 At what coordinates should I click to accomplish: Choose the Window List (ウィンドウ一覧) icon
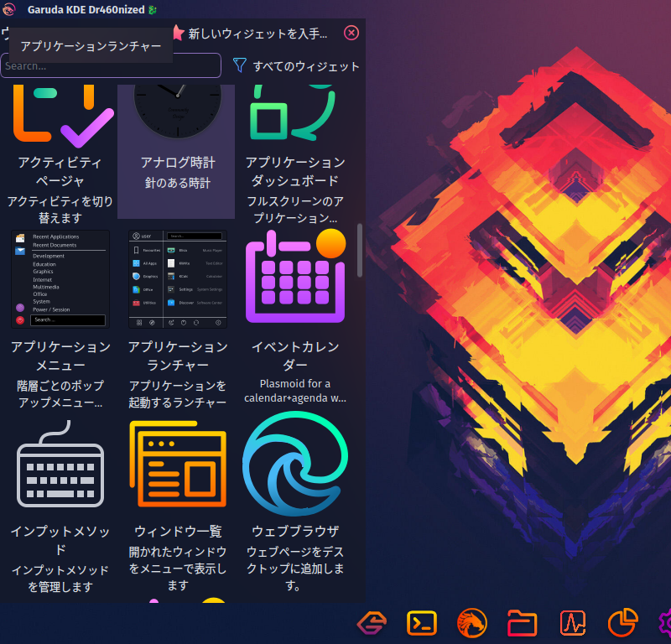tap(178, 464)
